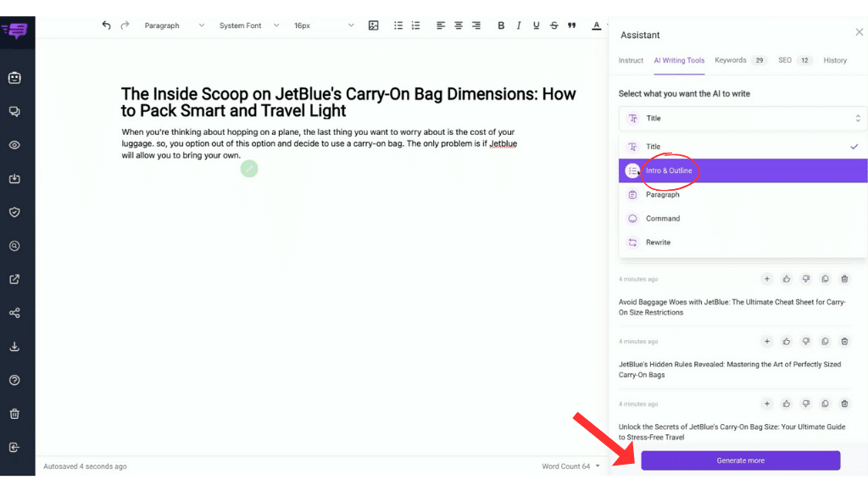Add the 'Hidden Rules Revealed' title with plus
The image size is (868, 491).
point(766,342)
